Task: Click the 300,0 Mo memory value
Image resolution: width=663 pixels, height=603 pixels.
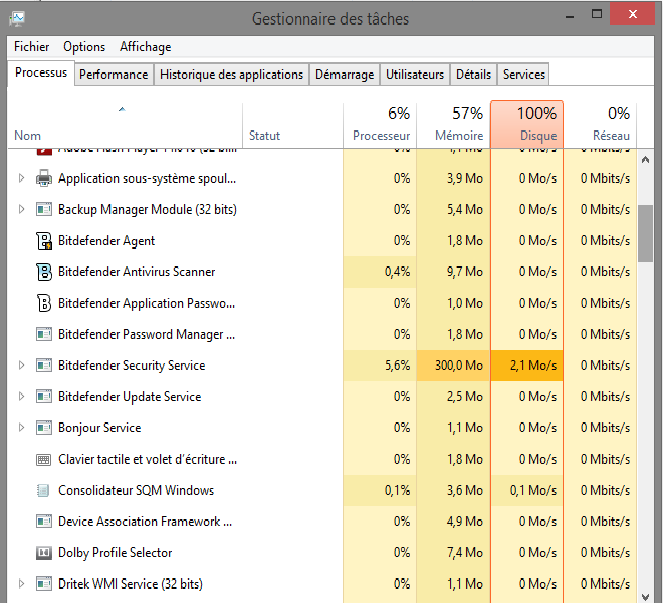Action: pos(459,365)
